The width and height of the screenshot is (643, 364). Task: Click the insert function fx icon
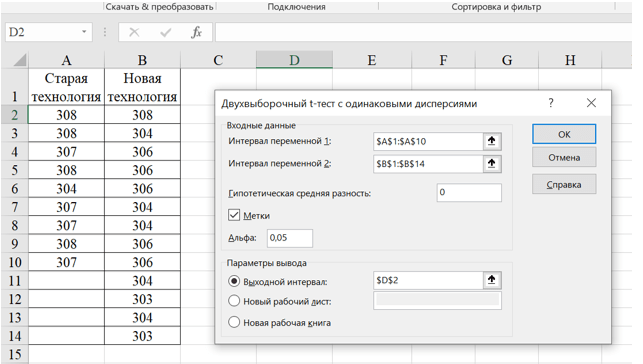pyautogui.click(x=196, y=32)
